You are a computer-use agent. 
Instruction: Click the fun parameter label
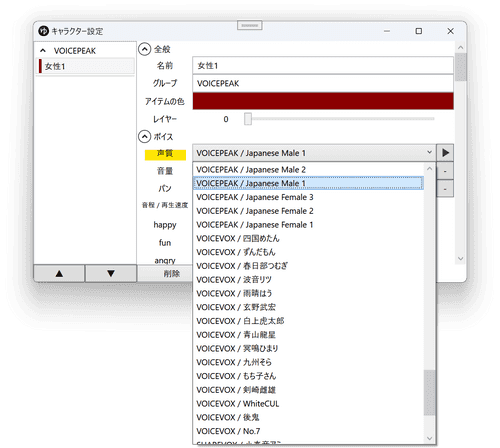point(165,243)
